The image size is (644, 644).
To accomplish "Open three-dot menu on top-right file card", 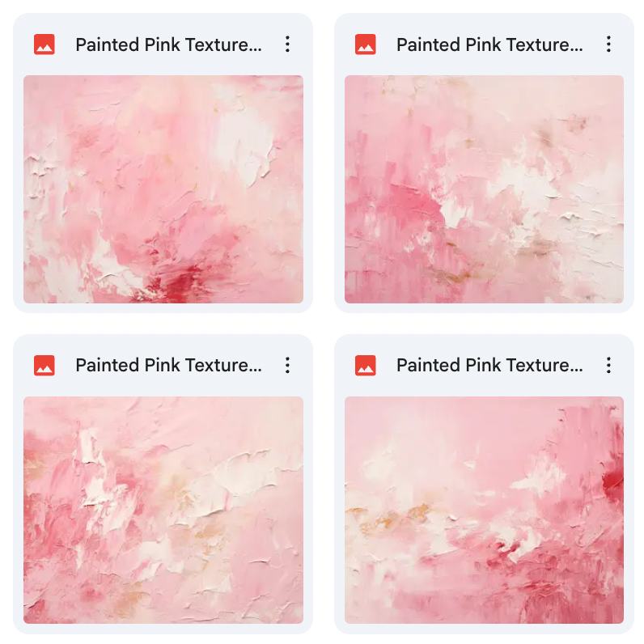I will [608, 44].
